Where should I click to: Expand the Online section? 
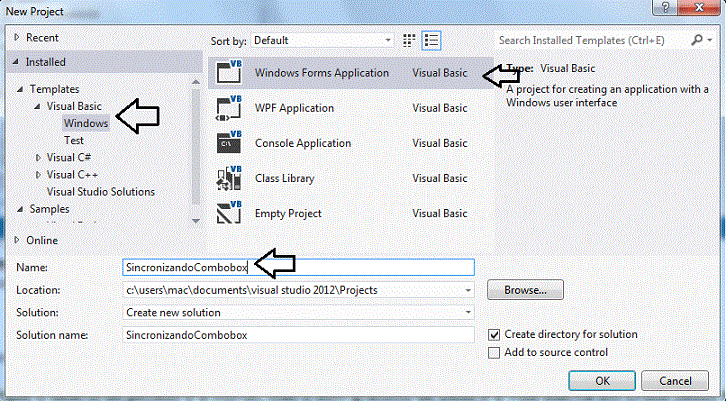[x=17, y=240]
